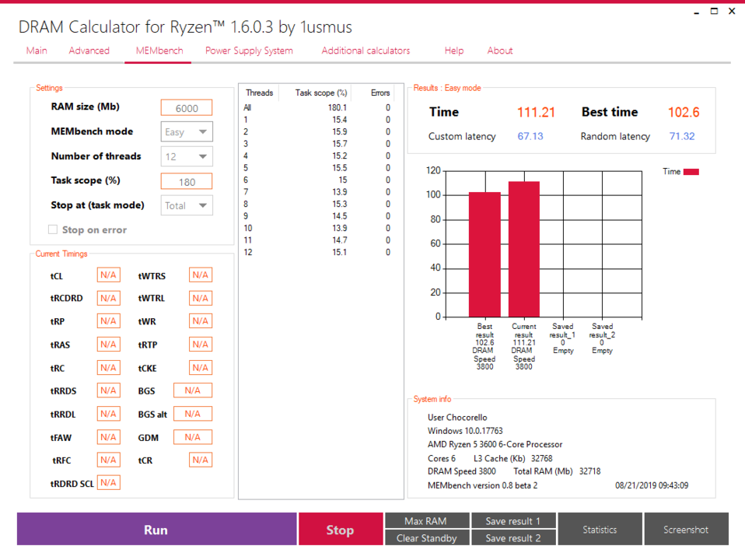The width and height of the screenshot is (745, 560).
Task: Click the Best time value 102.6
Action: click(x=684, y=112)
